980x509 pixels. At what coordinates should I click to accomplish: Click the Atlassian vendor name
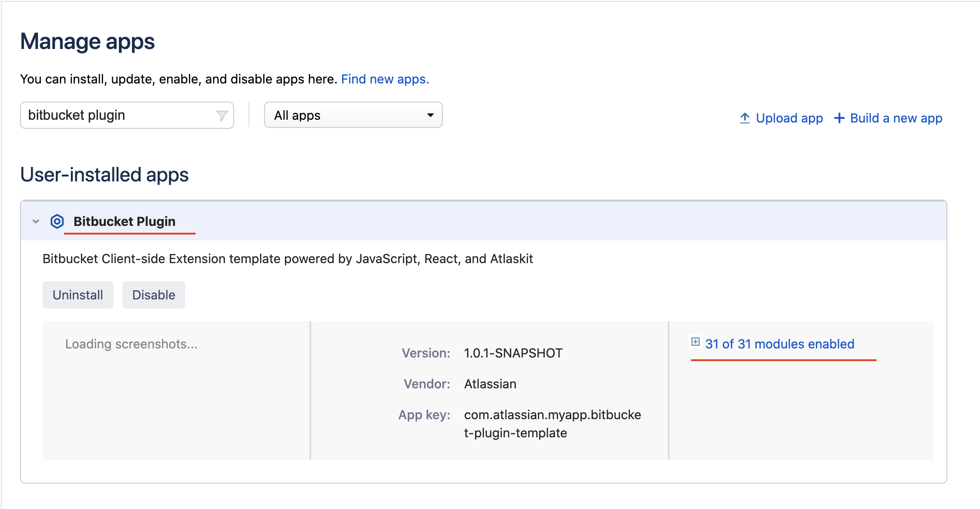tap(490, 384)
